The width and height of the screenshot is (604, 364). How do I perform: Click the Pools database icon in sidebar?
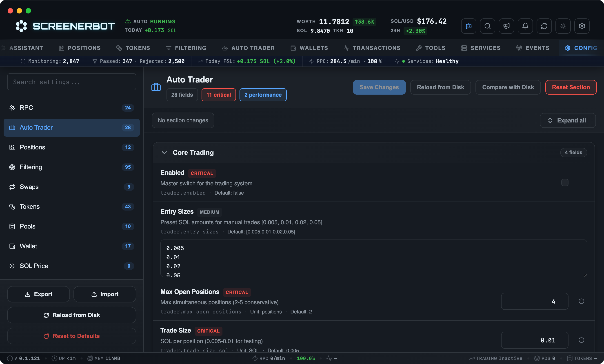[12, 226]
